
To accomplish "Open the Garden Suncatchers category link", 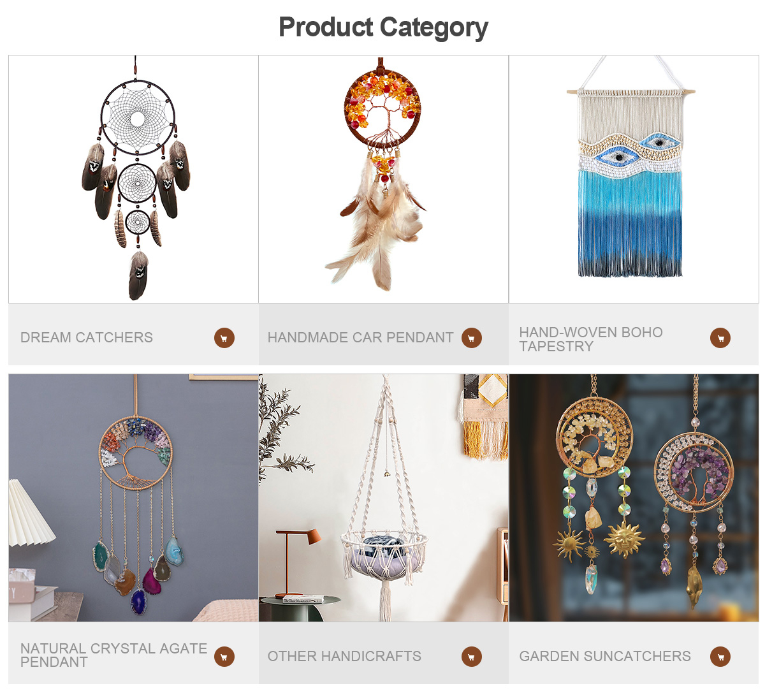I will [x=605, y=656].
